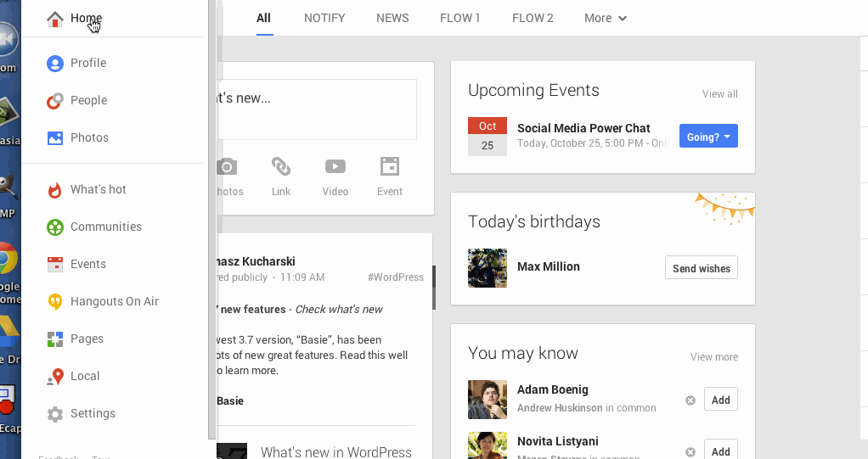Image resolution: width=868 pixels, height=459 pixels.
Task: Click the #WordPress hashtag
Action: [395, 277]
